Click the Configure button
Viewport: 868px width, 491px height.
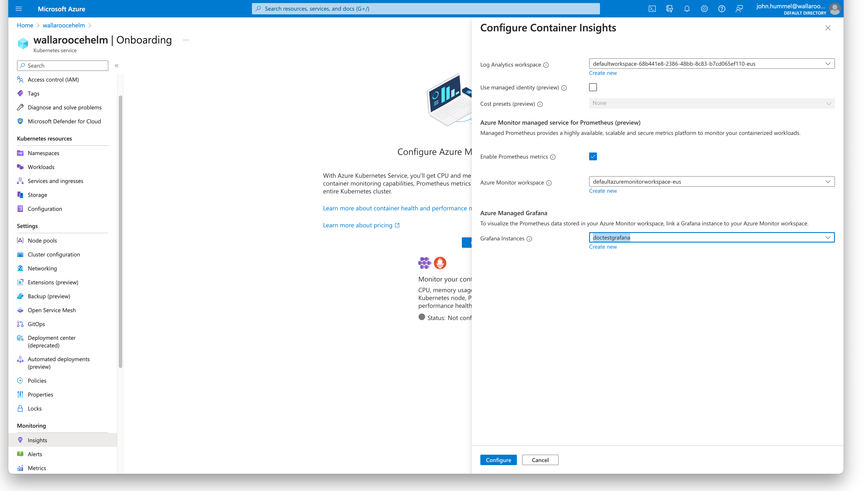498,460
